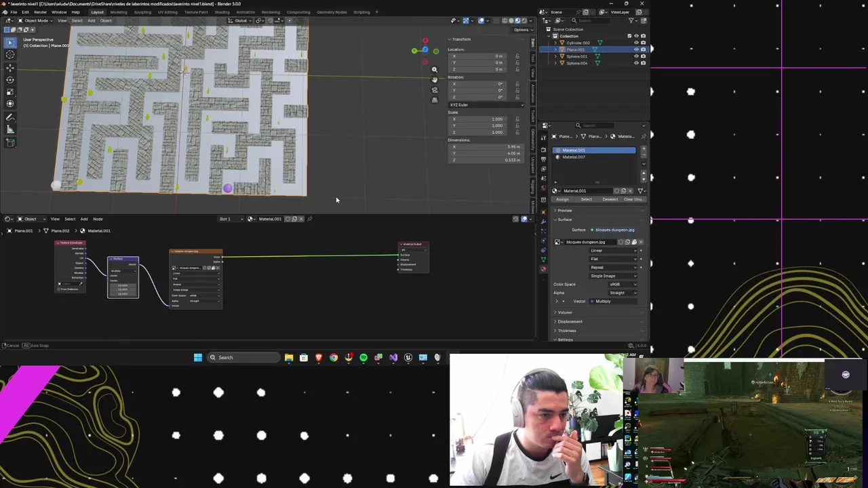Select the Transform tool

point(10,104)
